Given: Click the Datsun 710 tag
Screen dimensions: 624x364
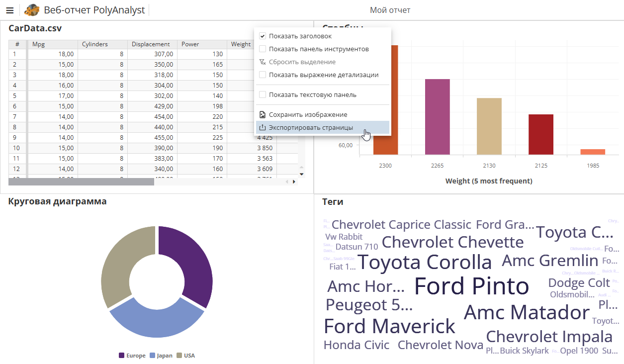Looking at the screenshot, I should click(x=357, y=247).
